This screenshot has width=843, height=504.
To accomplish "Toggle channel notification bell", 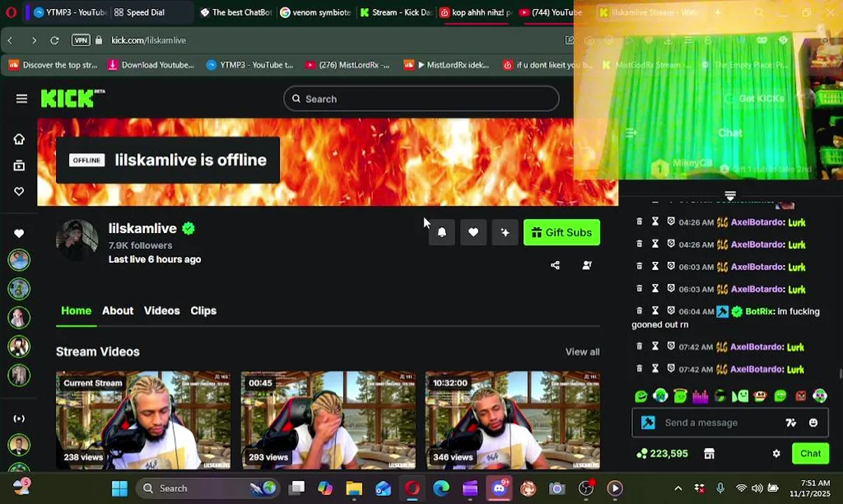I will pos(442,232).
